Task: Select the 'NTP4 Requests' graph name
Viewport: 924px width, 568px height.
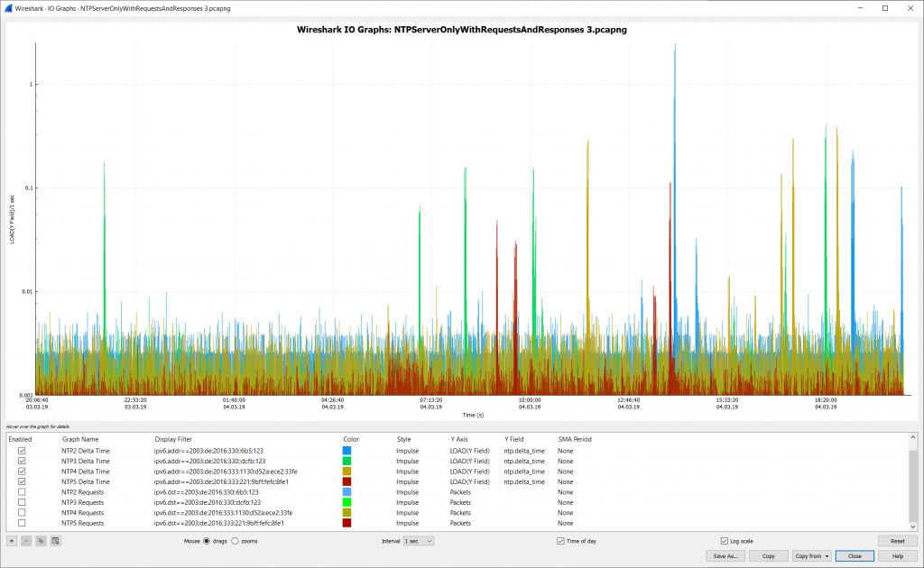Action: (82, 513)
